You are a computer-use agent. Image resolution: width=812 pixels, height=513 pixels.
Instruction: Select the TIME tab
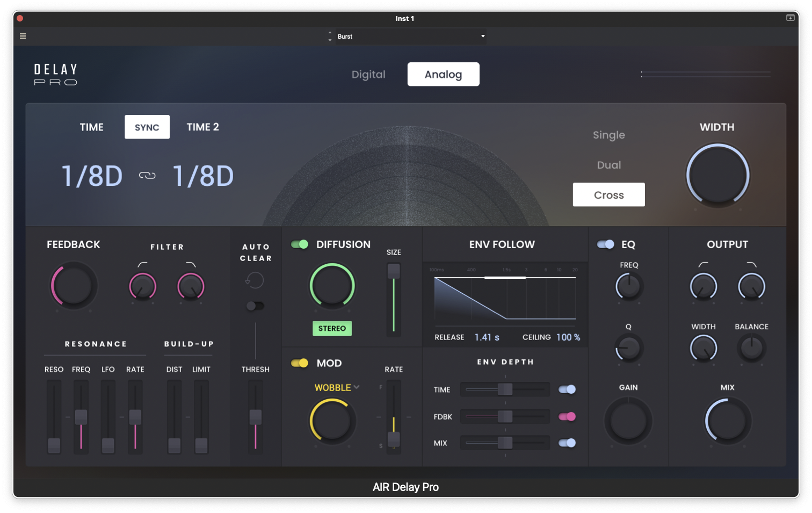(92, 127)
